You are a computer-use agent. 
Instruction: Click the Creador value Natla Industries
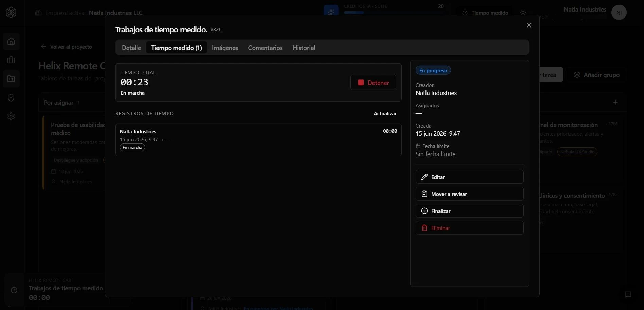[x=436, y=93]
